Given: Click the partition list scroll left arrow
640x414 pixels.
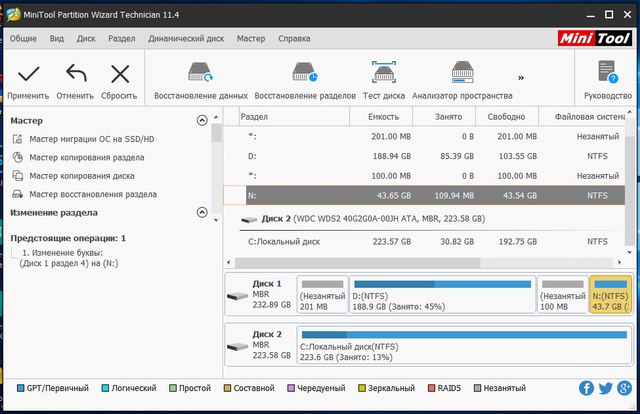Looking at the screenshot, I should [229, 263].
